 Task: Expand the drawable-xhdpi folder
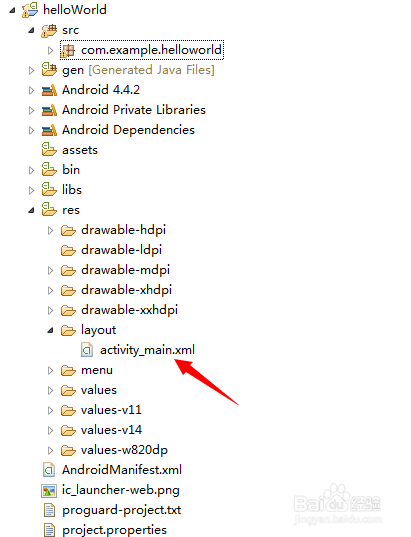50,290
